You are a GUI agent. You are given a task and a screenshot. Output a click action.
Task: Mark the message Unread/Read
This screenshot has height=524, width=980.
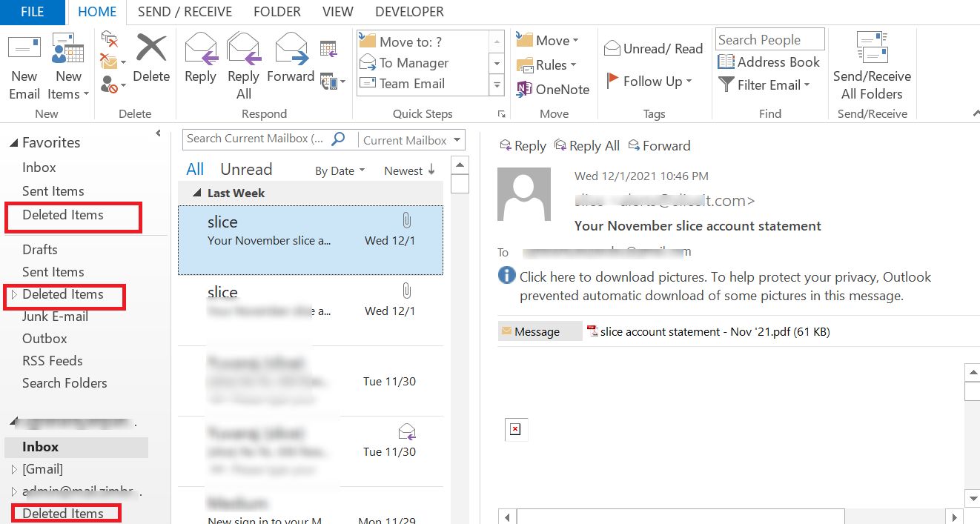(x=653, y=48)
